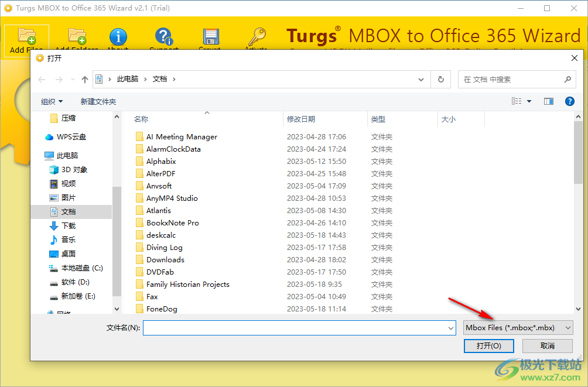
Task: Sort by 名称 column header
Action: [141, 119]
